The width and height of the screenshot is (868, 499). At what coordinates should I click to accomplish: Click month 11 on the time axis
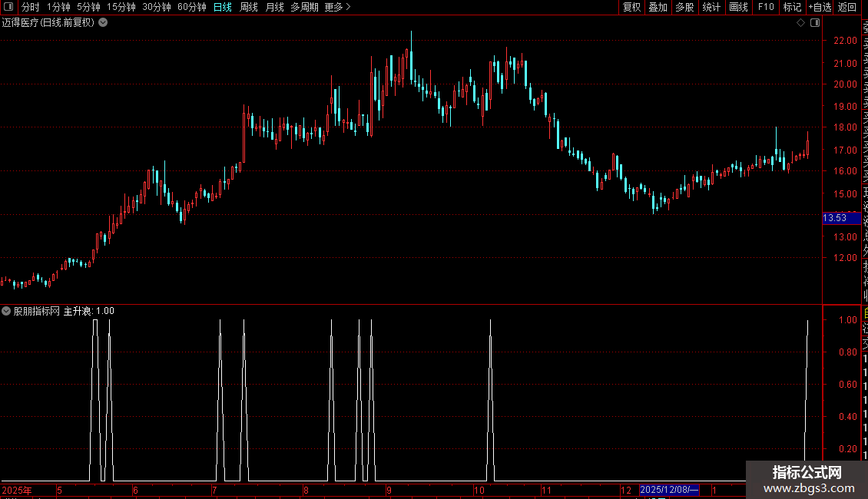546,490
